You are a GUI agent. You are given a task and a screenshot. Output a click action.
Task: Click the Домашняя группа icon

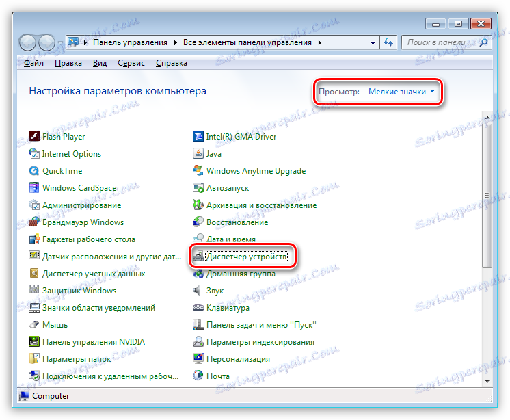coord(198,274)
